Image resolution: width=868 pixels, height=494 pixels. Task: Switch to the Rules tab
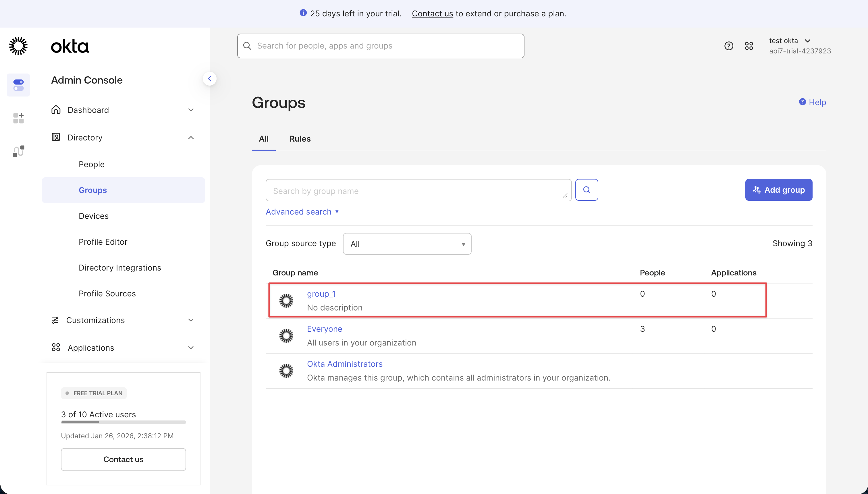[300, 139]
